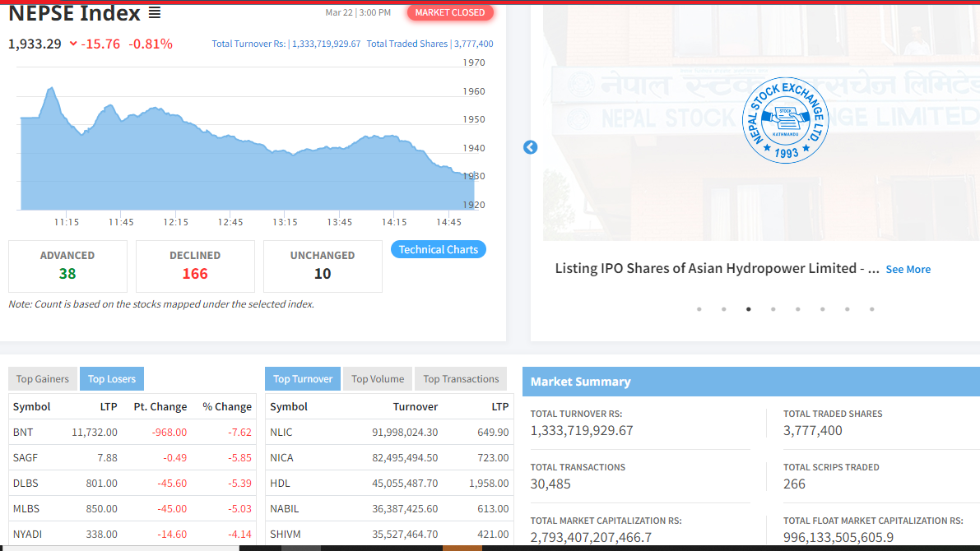The width and height of the screenshot is (980, 551).
Task: Click BNT point change -968.00
Action: point(170,433)
